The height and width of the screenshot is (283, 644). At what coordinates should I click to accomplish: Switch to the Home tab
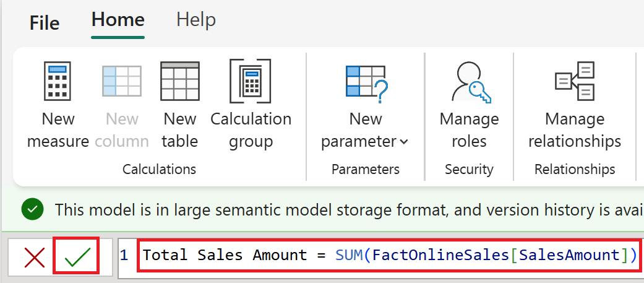(x=118, y=19)
